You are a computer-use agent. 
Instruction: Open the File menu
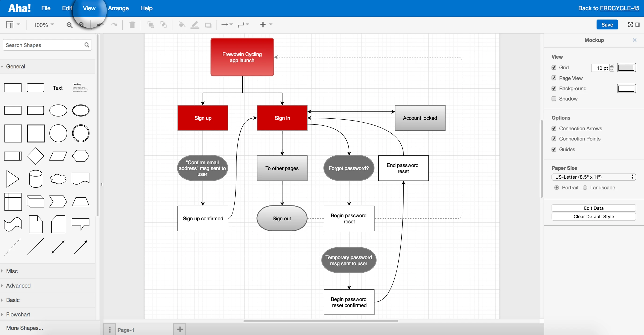[x=46, y=8]
